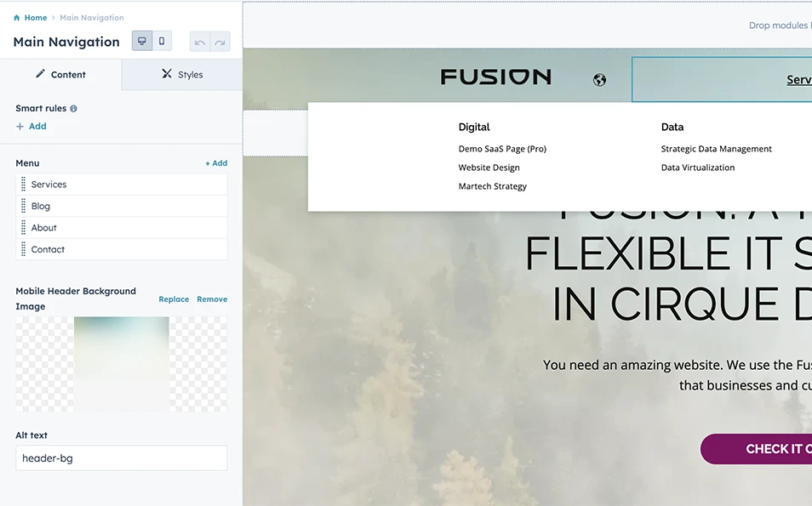Click the globe language switcher icon
This screenshot has width=812, height=506.
tap(600, 80)
